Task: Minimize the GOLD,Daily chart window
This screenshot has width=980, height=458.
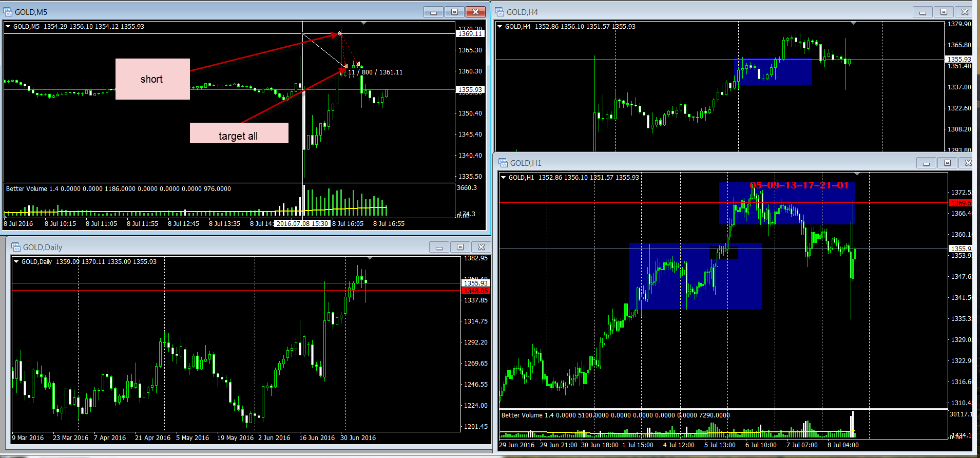Action: pos(439,247)
